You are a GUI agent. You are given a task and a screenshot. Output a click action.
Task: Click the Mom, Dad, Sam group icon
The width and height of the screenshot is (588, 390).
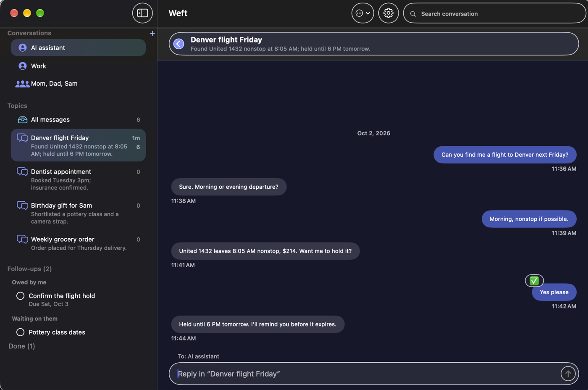pos(22,84)
